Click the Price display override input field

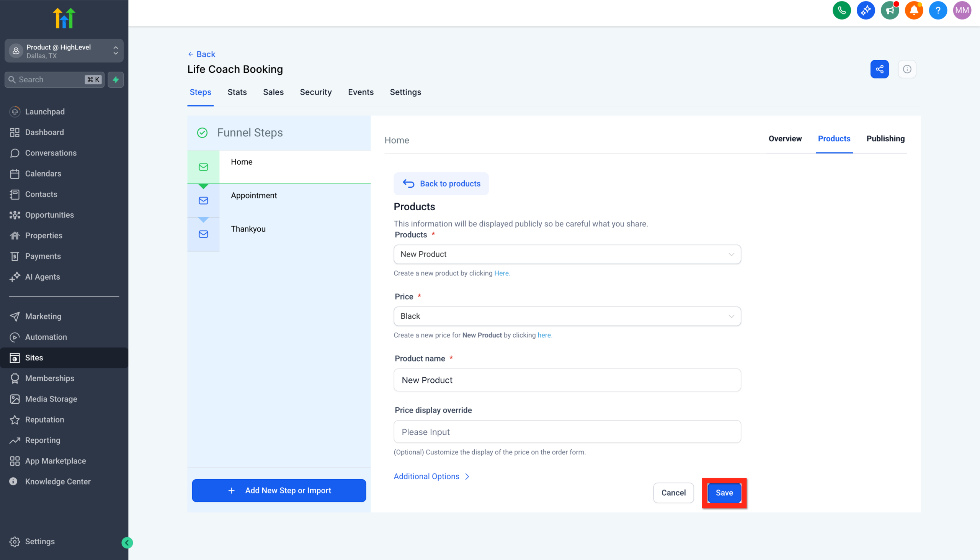[567, 432]
